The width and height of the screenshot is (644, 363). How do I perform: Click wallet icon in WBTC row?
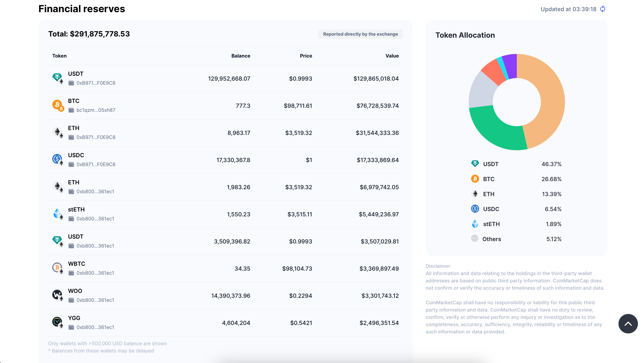click(x=71, y=273)
